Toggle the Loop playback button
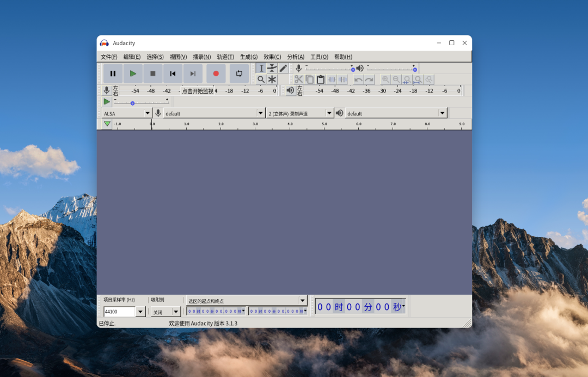Image resolution: width=588 pixels, height=377 pixels. [x=239, y=74]
